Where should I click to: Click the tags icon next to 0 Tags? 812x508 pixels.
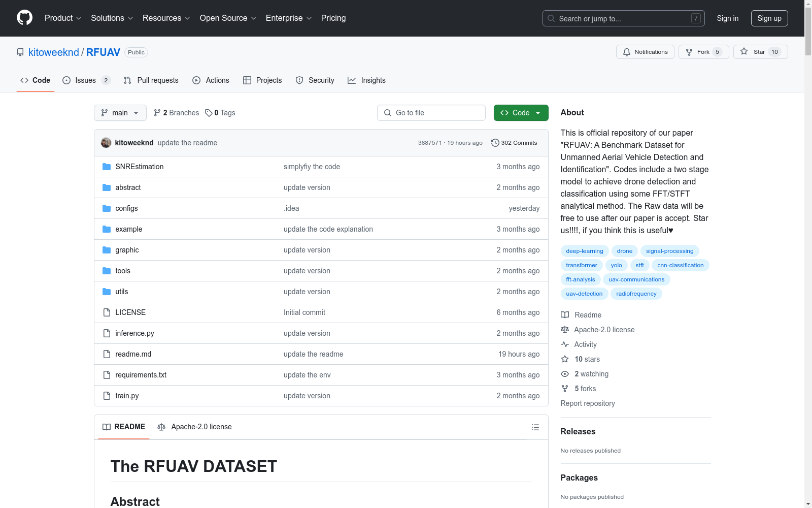pyautogui.click(x=209, y=113)
